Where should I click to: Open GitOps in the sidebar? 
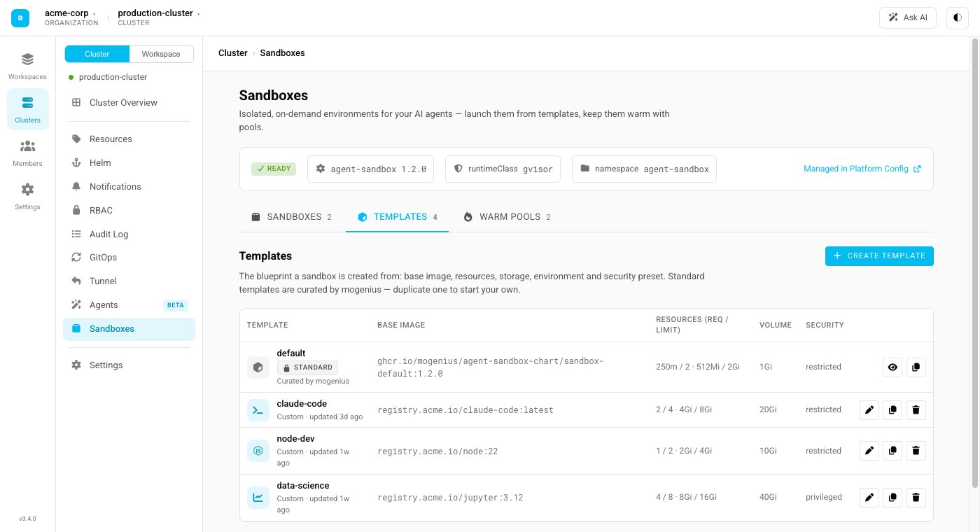(x=129, y=258)
